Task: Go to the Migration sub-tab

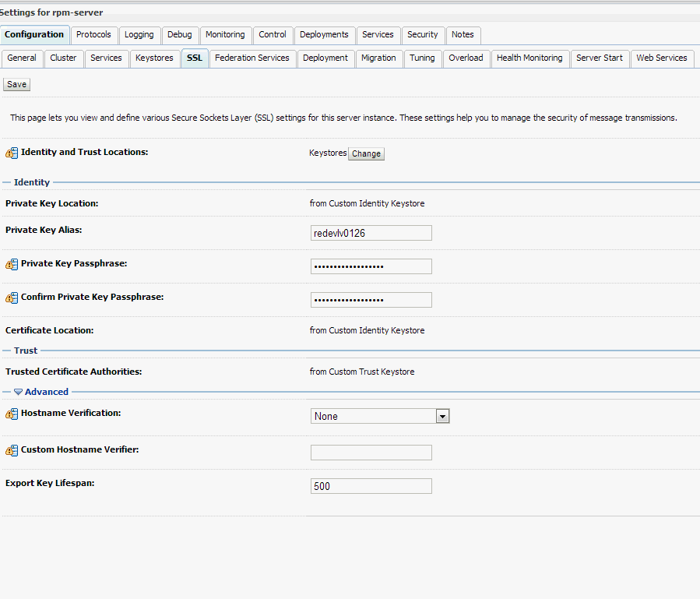Action: 378,58
